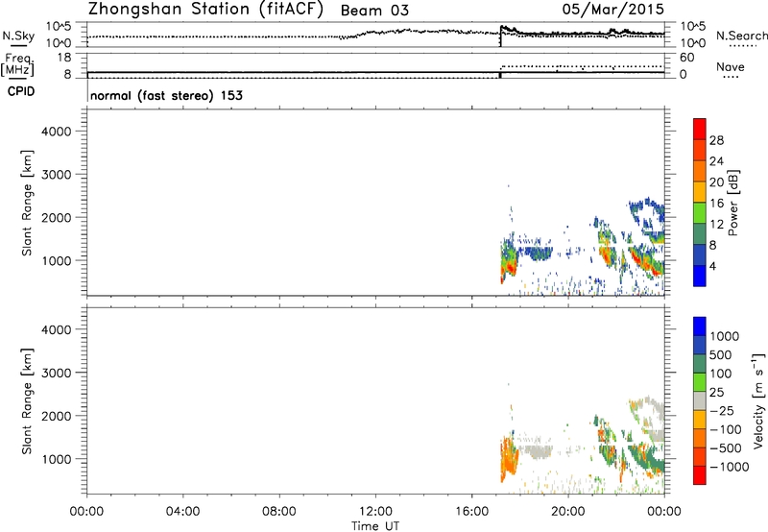Click the date '05/Mar/2015'
The height and width of the screenshot is (532, 768).
coord(613,9)
